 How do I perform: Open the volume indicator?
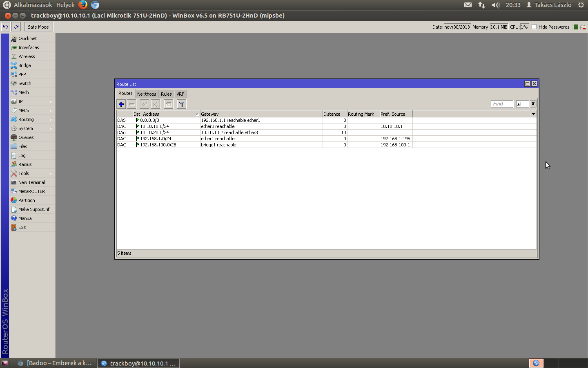pyautogui.click(x=496, y=5)
